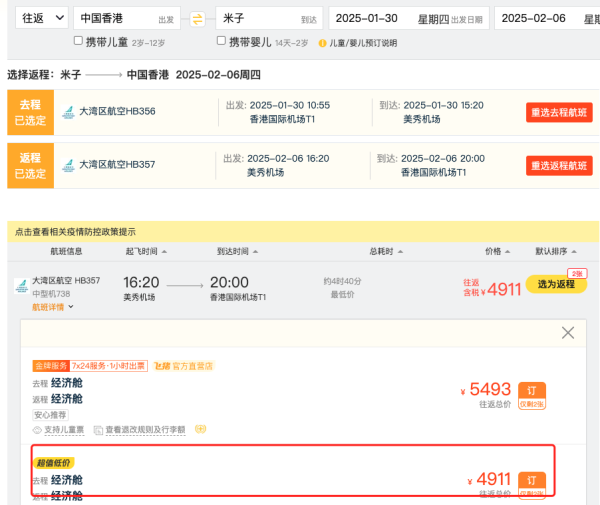
Task: Change departure date 2025-01-30
Action: click(409, 18)
